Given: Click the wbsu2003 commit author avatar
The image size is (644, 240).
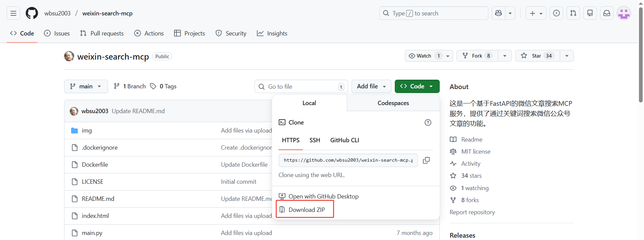Looking at the screenshot, I should (74, 111).
